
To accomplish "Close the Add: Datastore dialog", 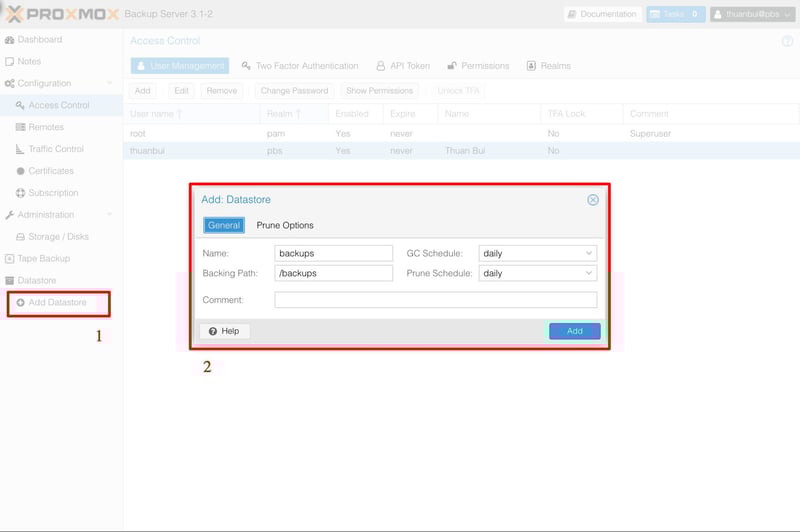I will pyautogui.click(x=593, y=200).
